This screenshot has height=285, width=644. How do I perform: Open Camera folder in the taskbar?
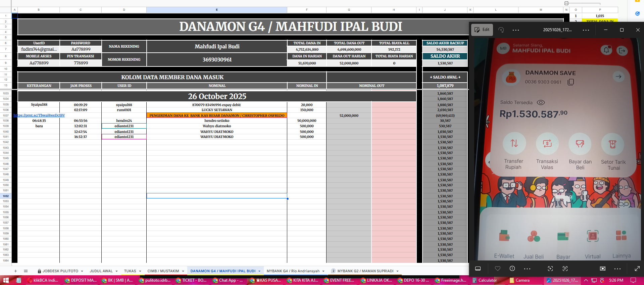pyautogui.click(x=519, y=280)
